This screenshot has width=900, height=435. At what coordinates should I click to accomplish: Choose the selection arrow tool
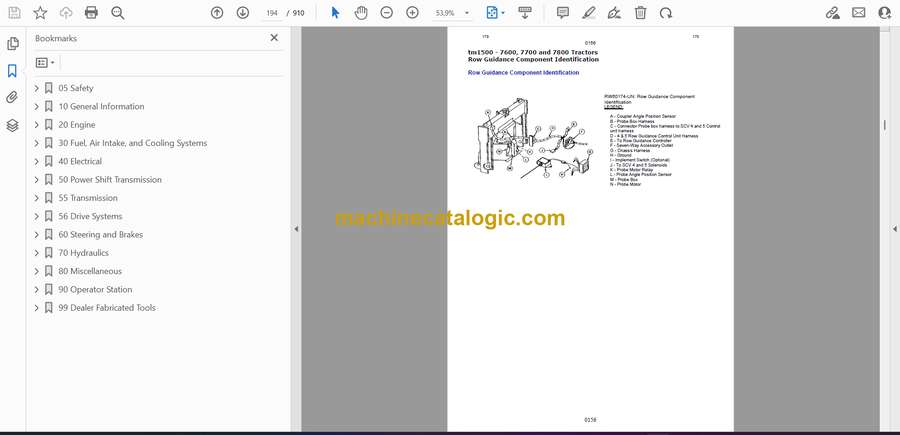pyautogui.click(x=336, y=13)
